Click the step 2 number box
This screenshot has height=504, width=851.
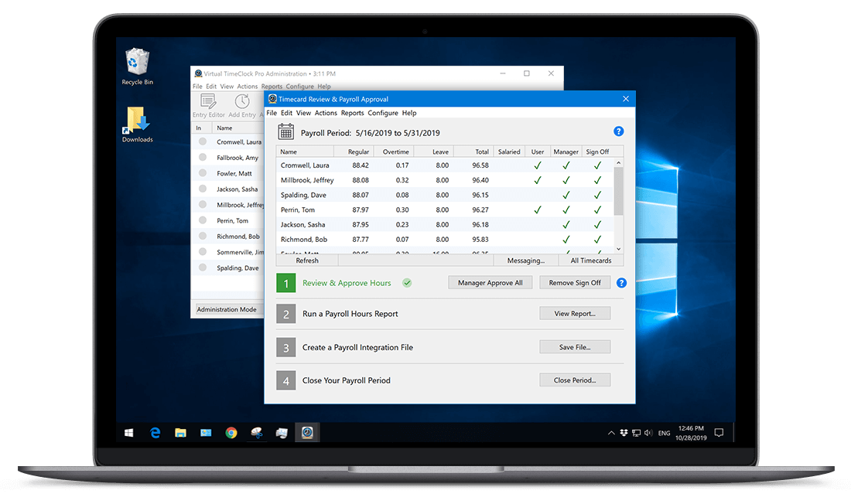[286, 314]
